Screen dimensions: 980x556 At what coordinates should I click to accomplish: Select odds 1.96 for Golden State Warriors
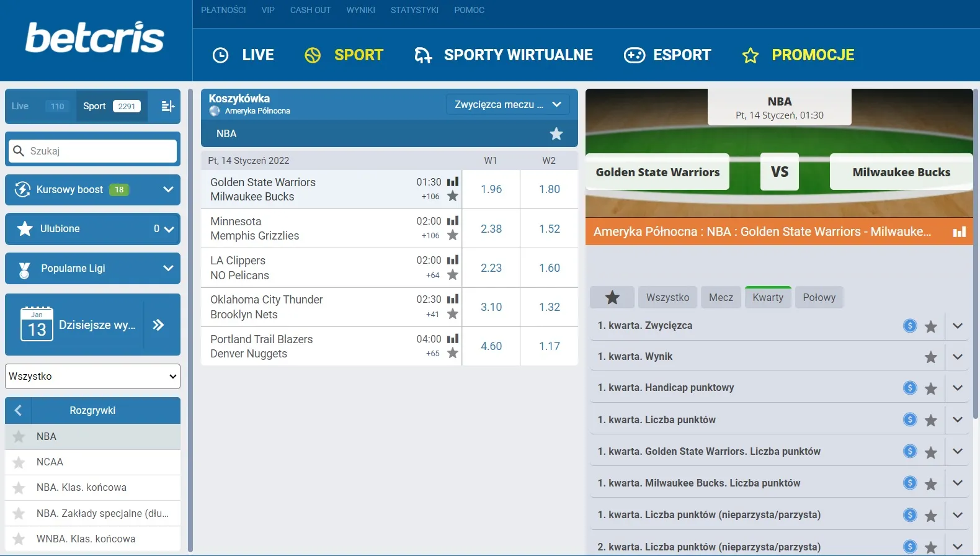pos(491,189)
